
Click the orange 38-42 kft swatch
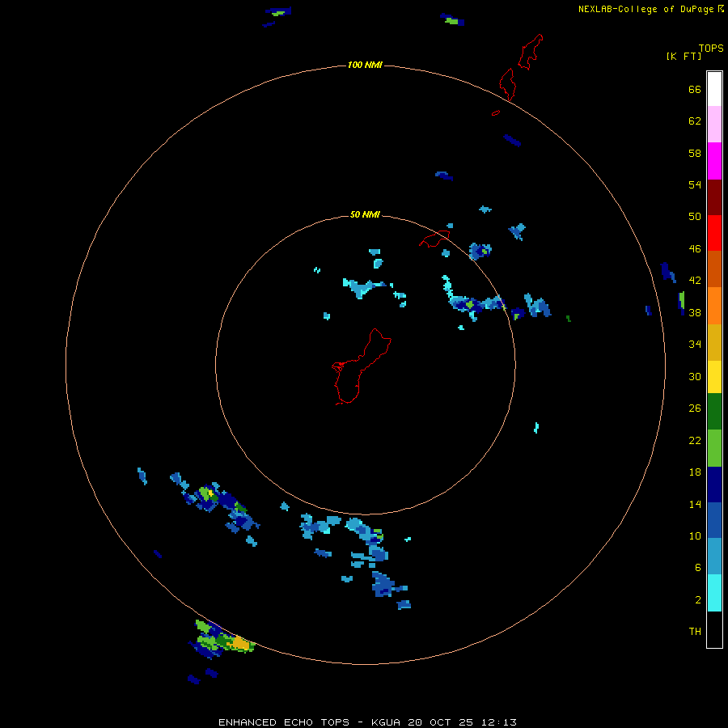[x=714, y=306]
